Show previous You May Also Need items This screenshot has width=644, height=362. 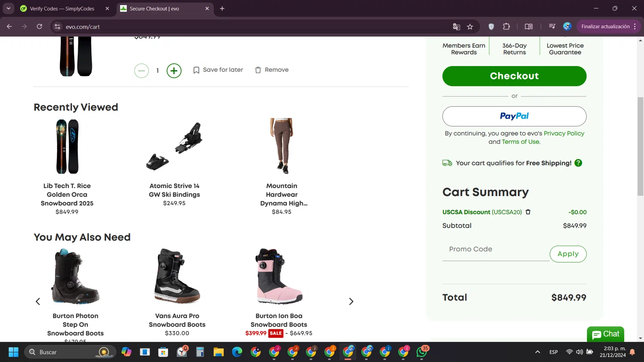tap(38, 302)
